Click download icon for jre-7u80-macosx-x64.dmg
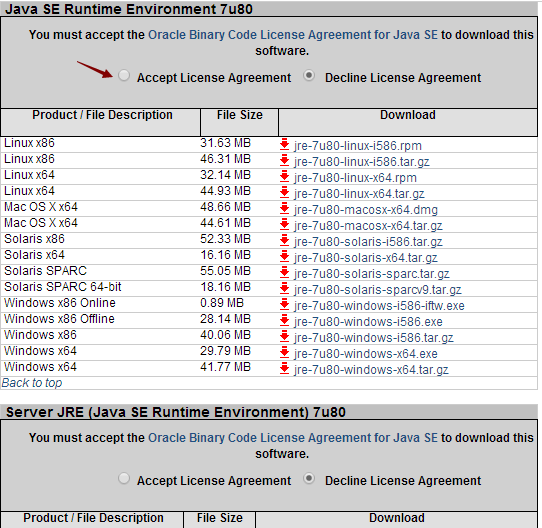The image size is (542, 528). tap(284, 209)
